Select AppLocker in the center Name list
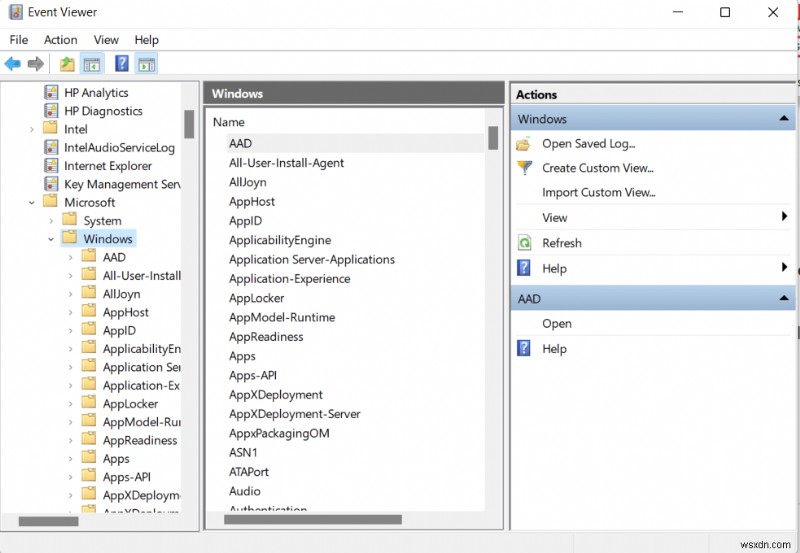This screenshot has height=553, width=800. (256, 298)
